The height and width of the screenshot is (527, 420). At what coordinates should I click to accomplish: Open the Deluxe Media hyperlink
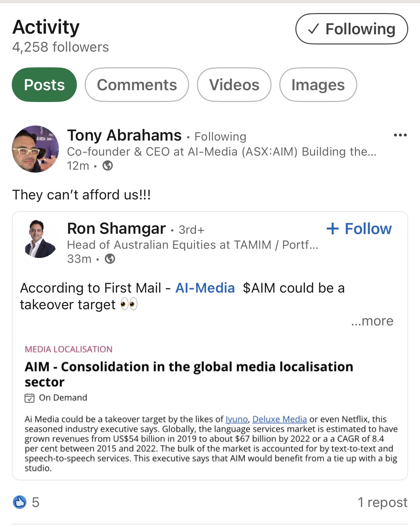pos(280,419)
